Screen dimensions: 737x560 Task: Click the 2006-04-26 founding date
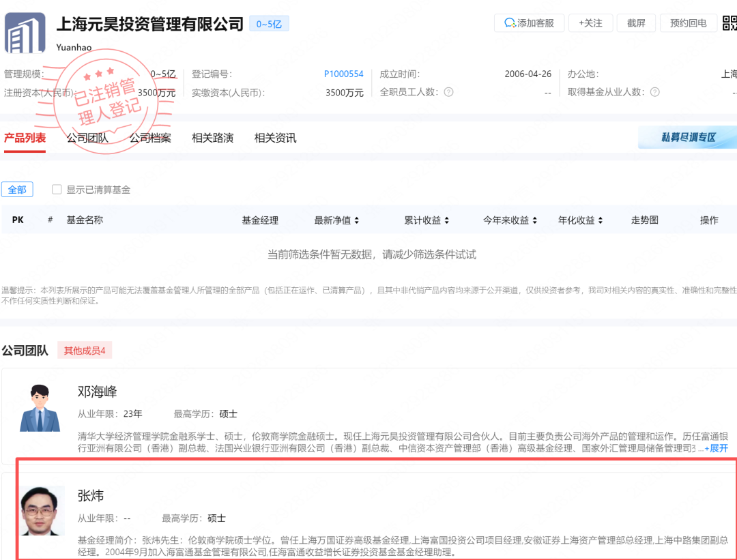click(x=528, y=74)
